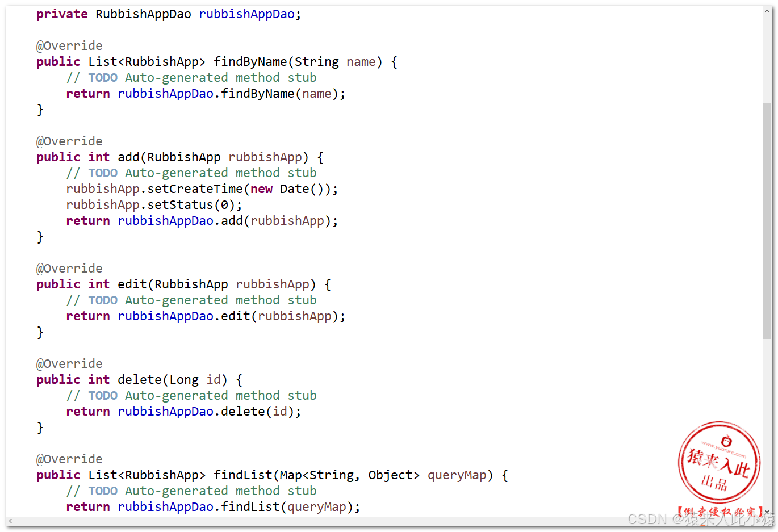
Task: Click the line 'return rubbishAppDao.edit(rubbishApp);'
Action: [206, 316]
